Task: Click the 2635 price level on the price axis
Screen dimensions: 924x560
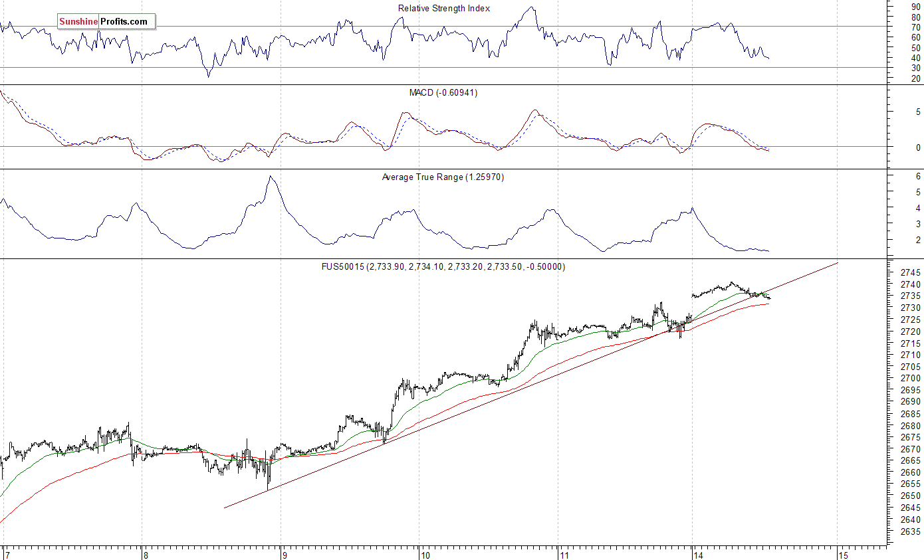Action: click(911, 532)
